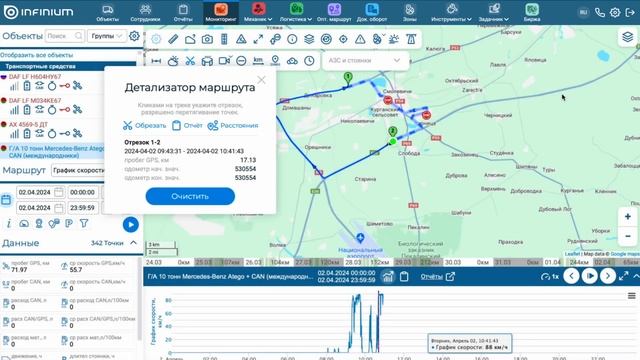The image size is (640, 360).
Task: Collapse the chart panel chevron at right
Action: 636,276
